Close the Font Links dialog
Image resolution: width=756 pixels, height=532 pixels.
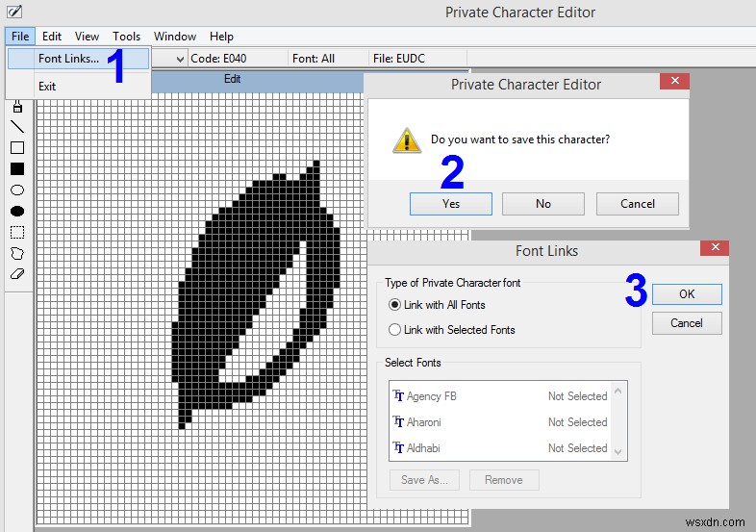tap(715, 247)
